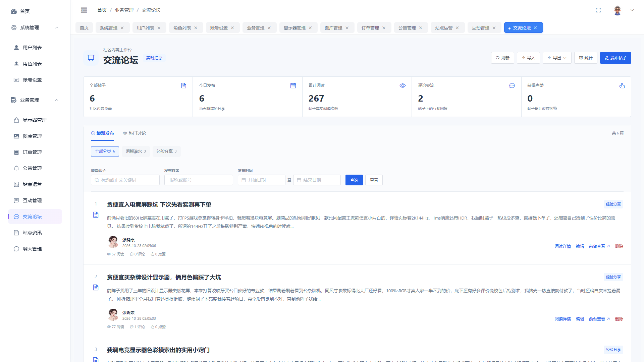Open 聊天管理 sidebar item

point(35,249)
